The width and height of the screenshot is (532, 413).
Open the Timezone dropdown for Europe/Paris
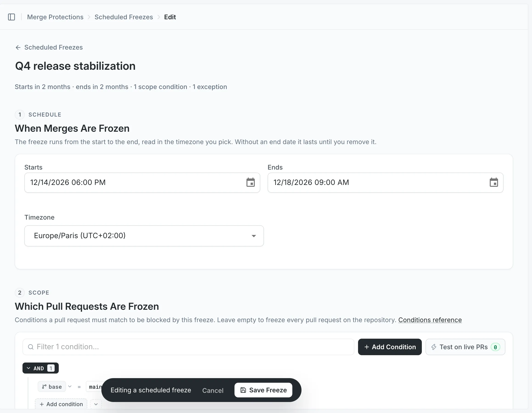click(144, 236)
